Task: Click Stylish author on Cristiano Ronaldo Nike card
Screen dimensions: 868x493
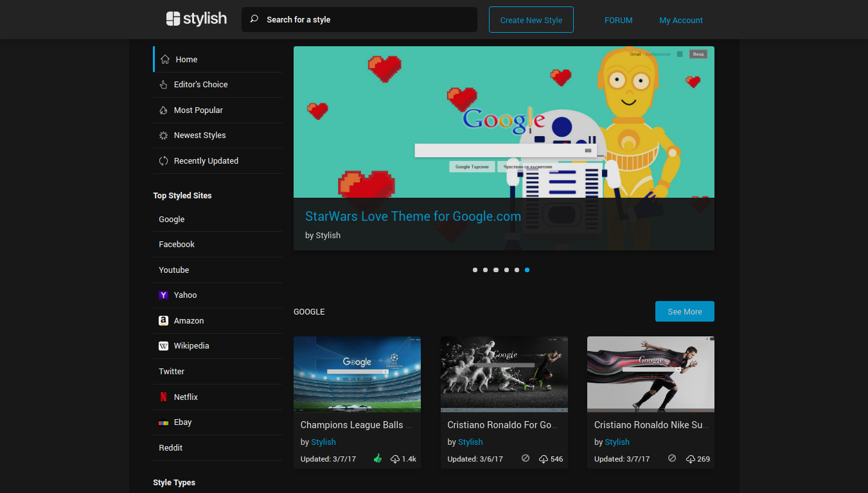Action: (617, 442)
